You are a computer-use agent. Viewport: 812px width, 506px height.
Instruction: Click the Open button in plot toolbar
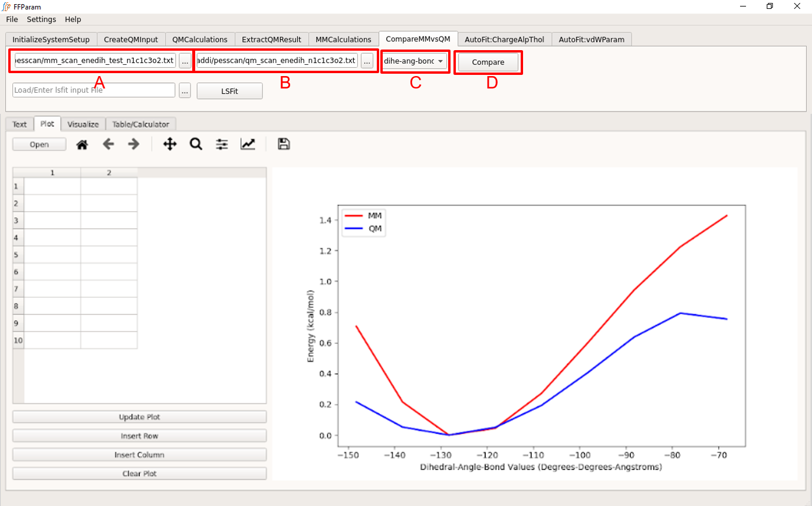pyautogui.click(x=39, y=144)
